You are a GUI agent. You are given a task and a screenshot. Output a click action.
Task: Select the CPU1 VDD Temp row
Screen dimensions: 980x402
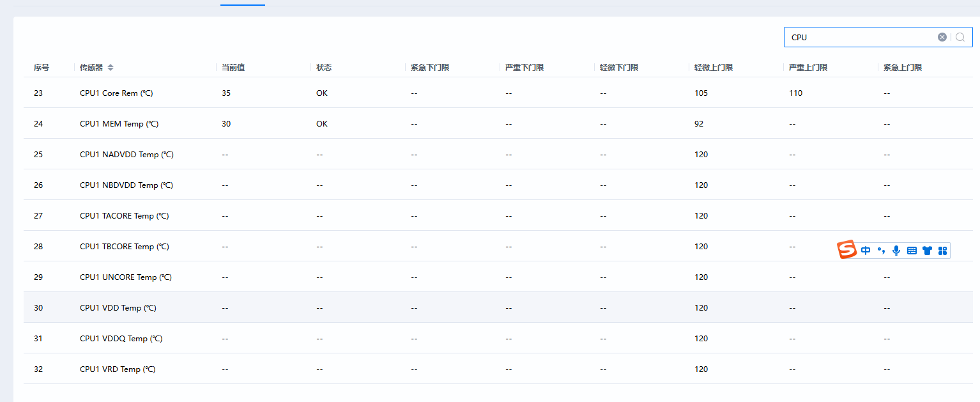pyautogui.click(x=118, y=308)
